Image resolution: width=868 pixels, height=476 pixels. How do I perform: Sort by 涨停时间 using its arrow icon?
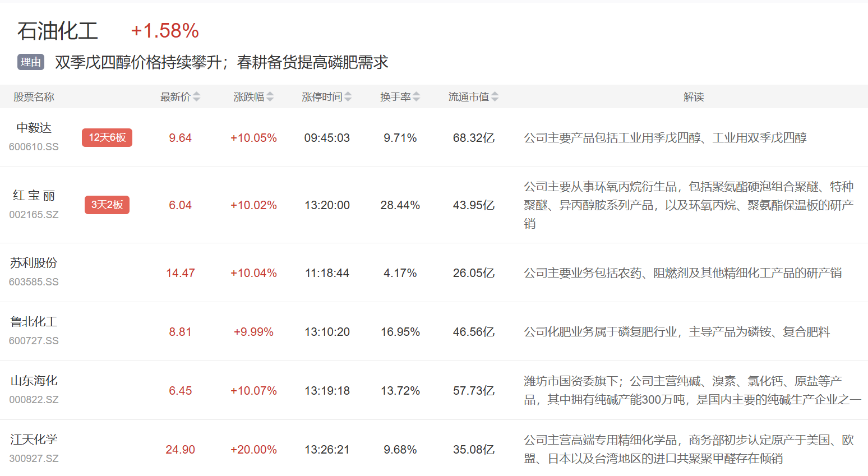pos(348,97)
